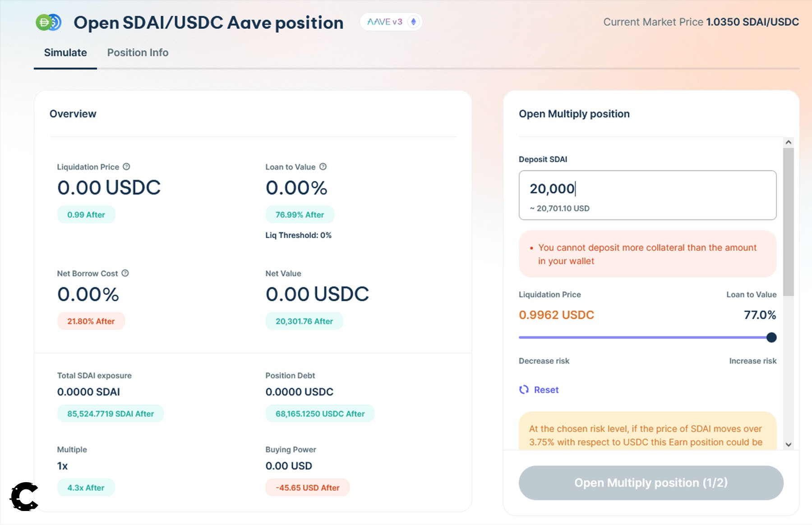Click the Deposit SDAI amount field
Screen dimensions: 812x525
[x=647, y=189]
